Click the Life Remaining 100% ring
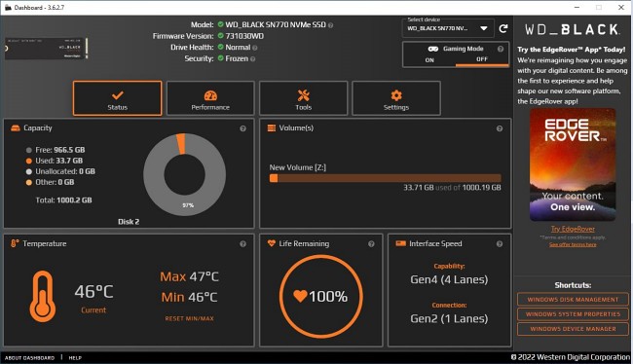Viewport: 633px width, 364px height. pos(321,296)
